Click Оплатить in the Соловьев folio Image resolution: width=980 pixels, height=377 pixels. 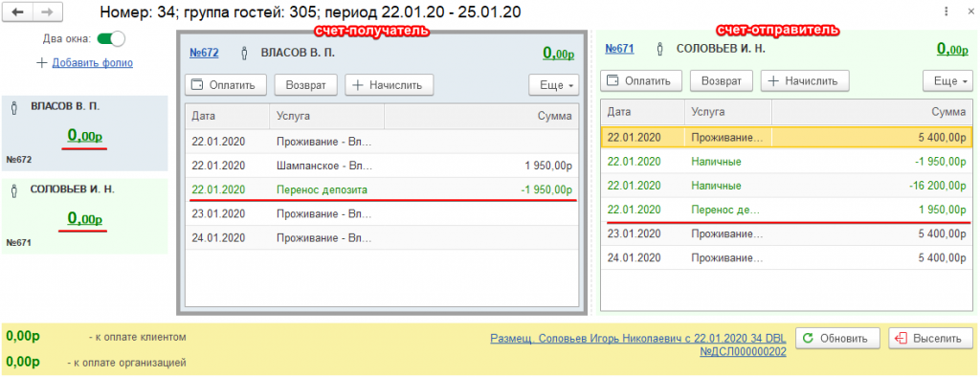641,80
